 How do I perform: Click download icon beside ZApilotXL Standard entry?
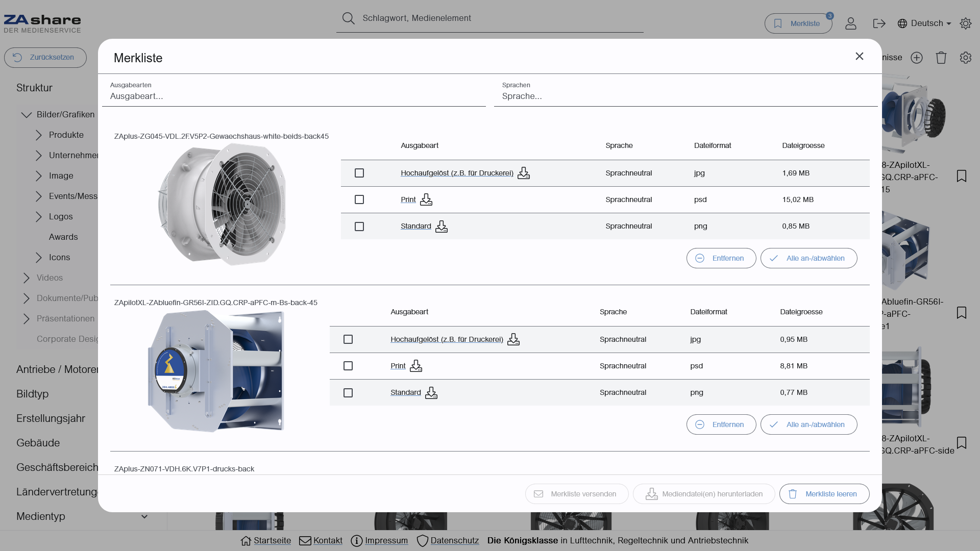431,393
